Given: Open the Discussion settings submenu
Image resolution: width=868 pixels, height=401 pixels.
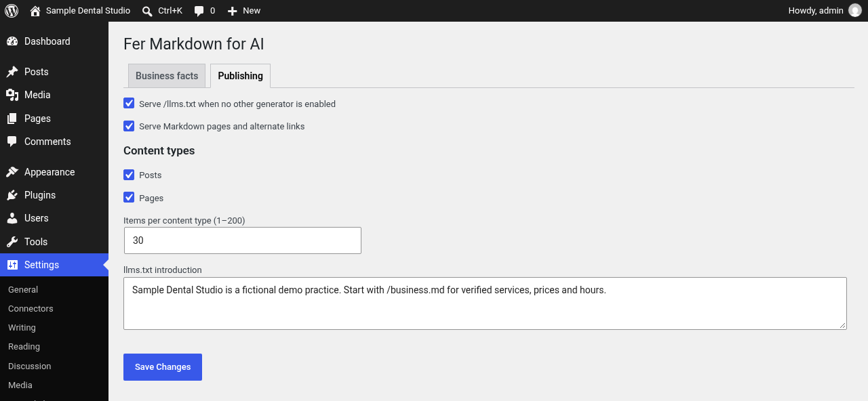Looking at the screenshot, I should [x=29, y=366].
